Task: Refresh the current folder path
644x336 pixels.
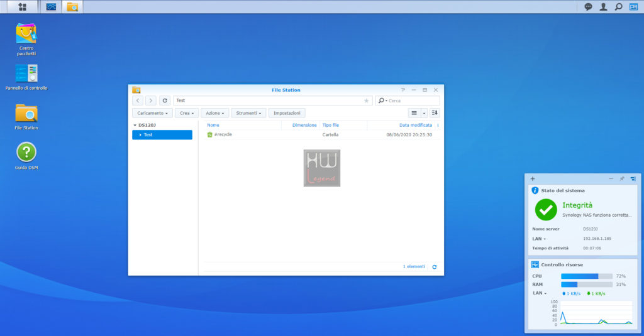Action: 165,100
